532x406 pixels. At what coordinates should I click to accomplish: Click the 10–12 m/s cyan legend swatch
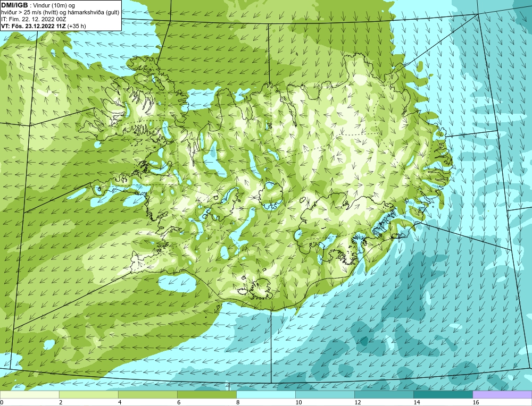coord(325,394)
